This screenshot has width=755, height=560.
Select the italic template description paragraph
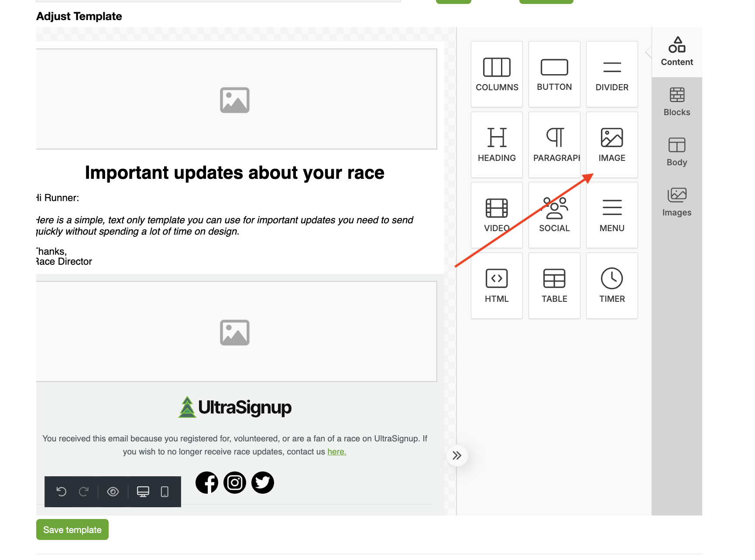(x=225, y=225)
